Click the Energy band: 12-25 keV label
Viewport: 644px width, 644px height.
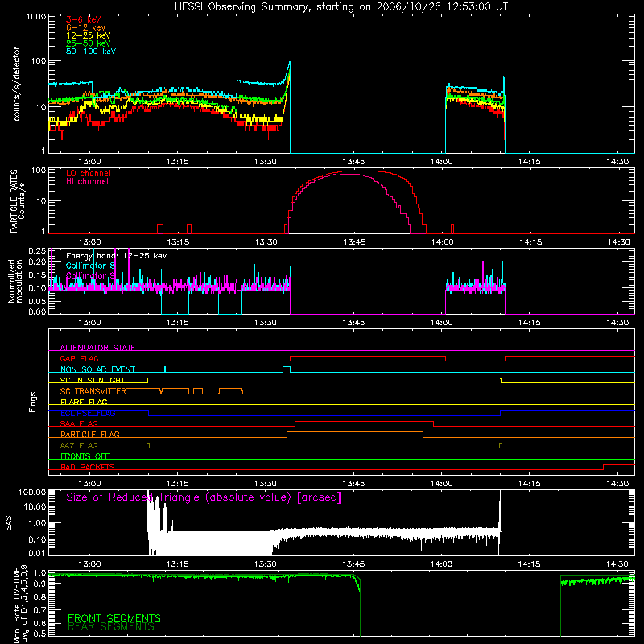[117, 256]
